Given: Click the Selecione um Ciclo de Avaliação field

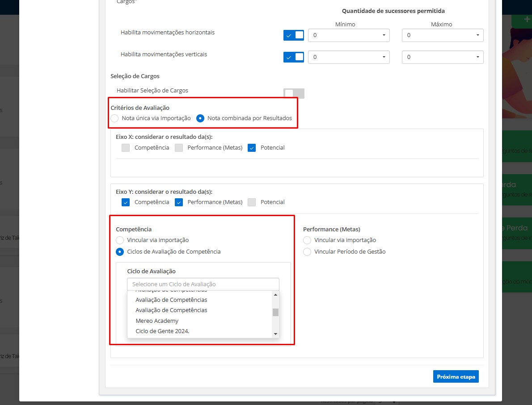Looking at the screenshot, I should tap(203, 284).
